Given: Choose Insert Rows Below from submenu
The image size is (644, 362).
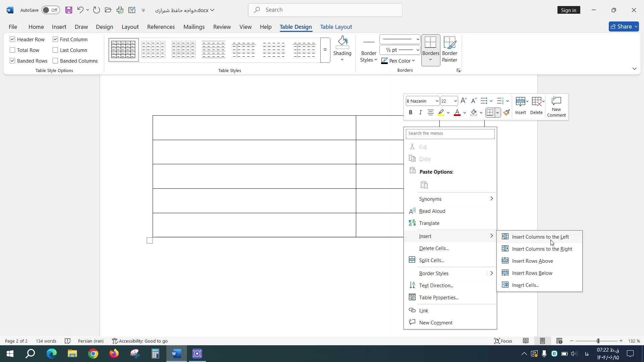Looking at the screenshot, I should pos(532,273).
